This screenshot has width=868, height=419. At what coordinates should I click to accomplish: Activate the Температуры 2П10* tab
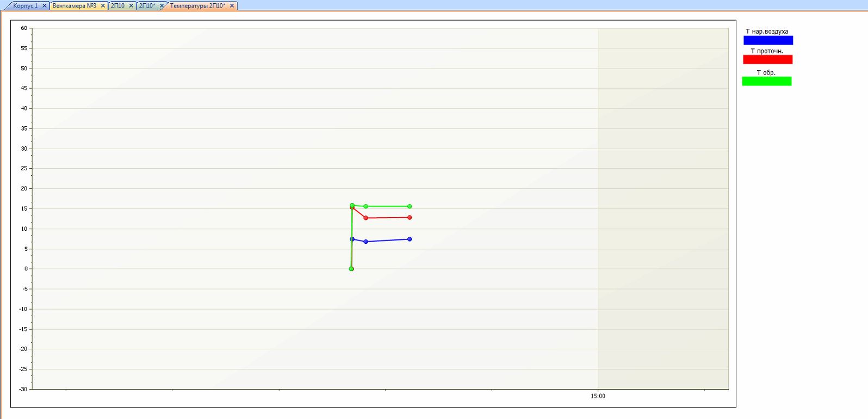click(197, 6)
